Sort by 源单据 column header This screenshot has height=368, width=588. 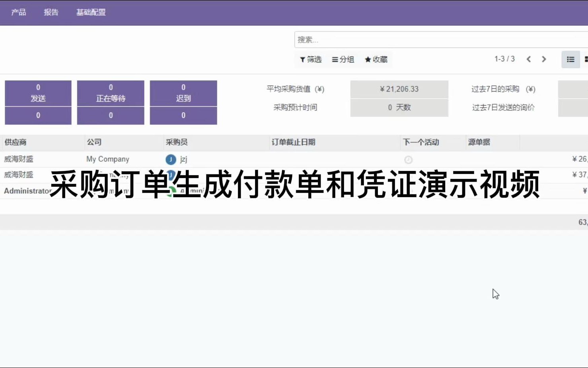(x=479, y=142)
